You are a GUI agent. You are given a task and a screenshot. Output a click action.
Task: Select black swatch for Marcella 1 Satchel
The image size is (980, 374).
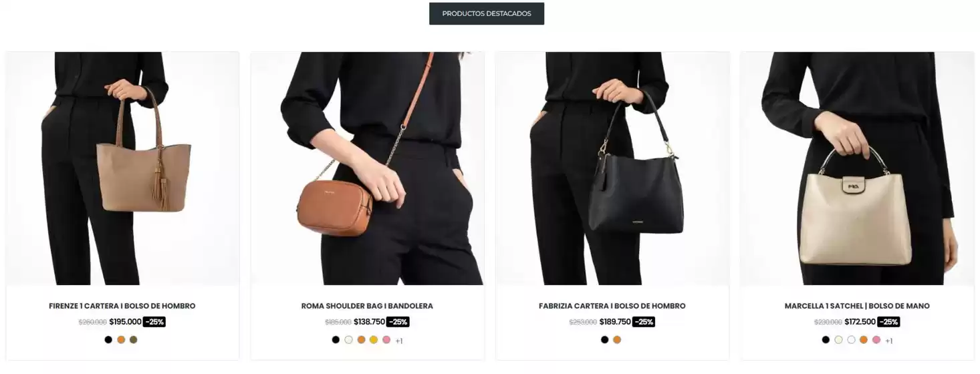[x=826, y=340]
